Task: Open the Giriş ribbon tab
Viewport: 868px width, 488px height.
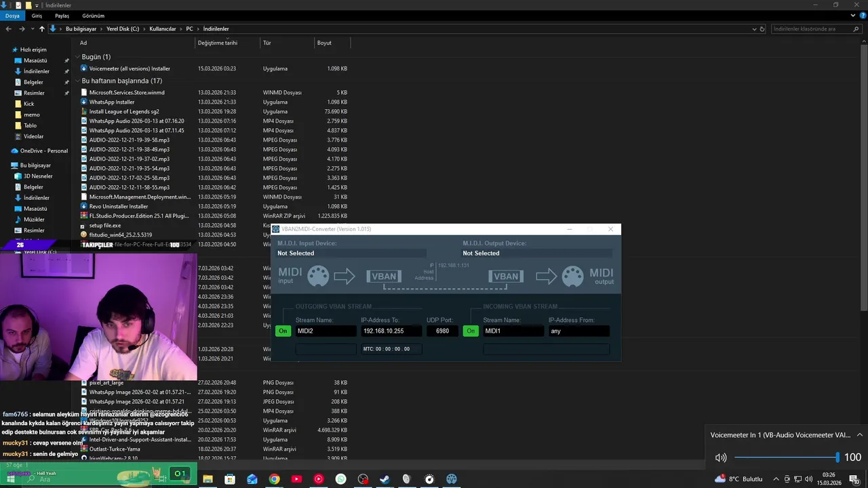Action: click(37, 16)
